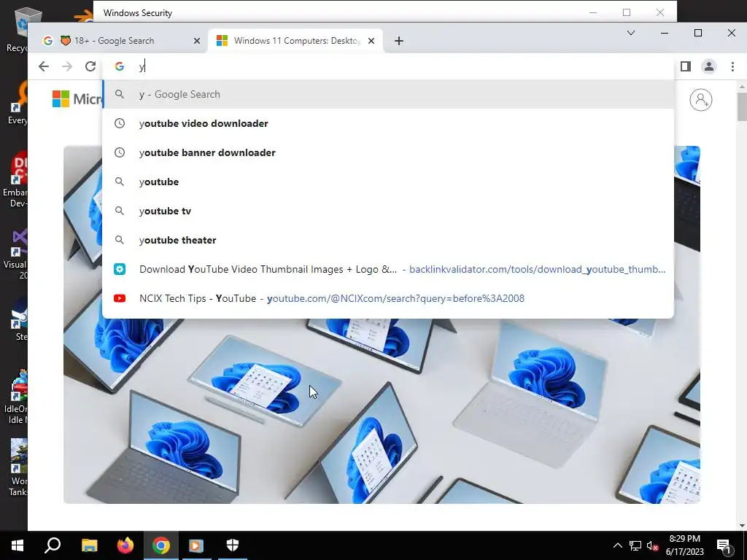The width and height of the screenshot is (747, 560).
Task: Select the 'Windows 11 Computers' tab
Action: 295,41
